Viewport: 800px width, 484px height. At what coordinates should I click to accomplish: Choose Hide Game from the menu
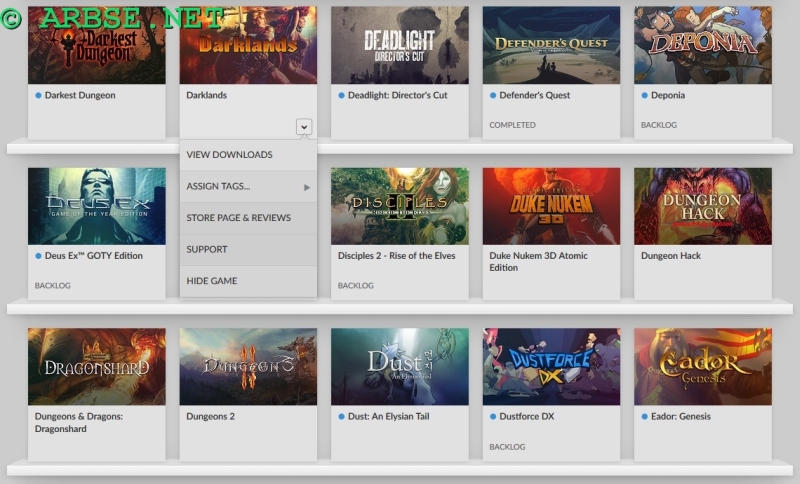click(248, 281)
